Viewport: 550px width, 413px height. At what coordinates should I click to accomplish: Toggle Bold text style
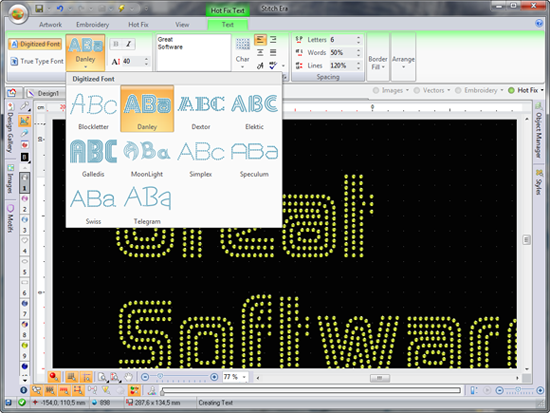tap(116, 44)
